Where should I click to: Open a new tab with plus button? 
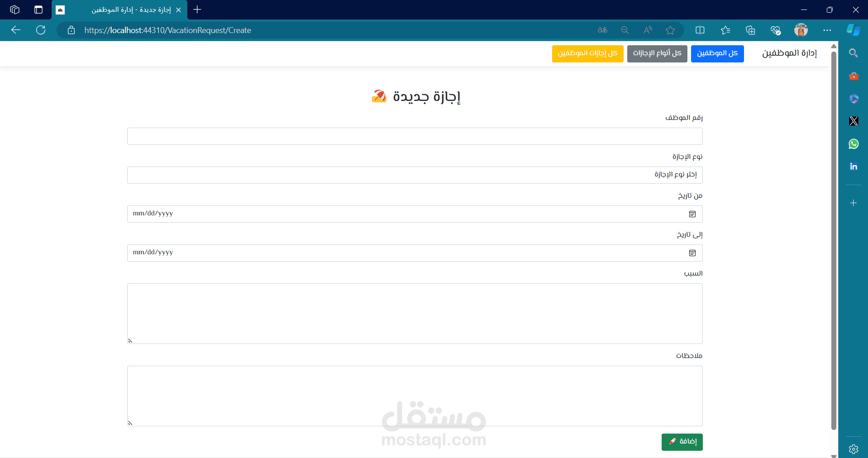tap(197, 10)
